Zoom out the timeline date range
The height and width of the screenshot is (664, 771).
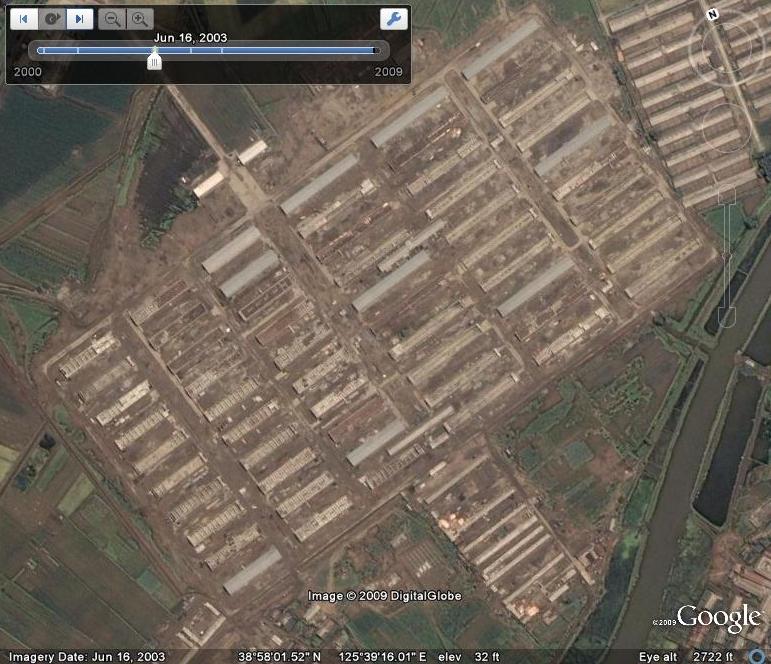pos(112,19)
